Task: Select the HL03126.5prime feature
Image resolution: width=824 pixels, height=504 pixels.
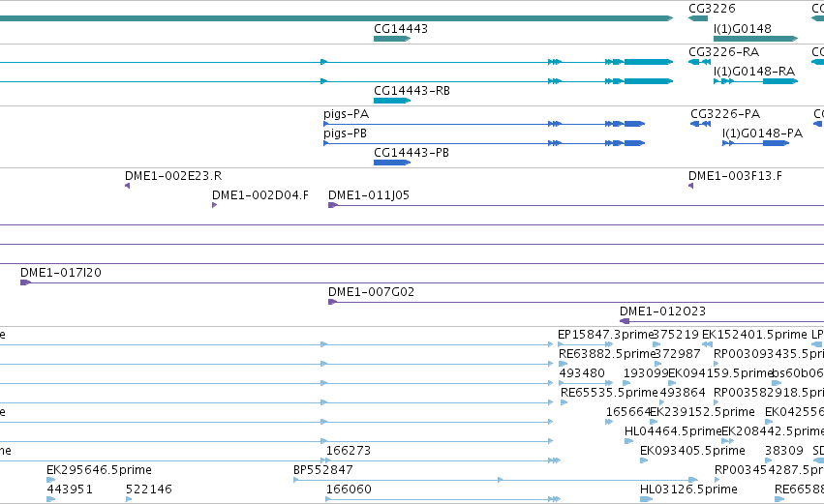Action: [647, 499]
